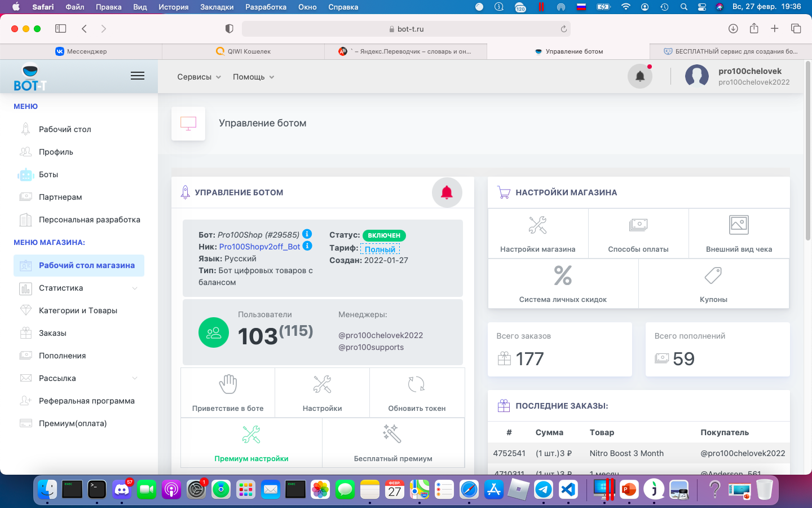The width and height of the screenshot is (812, 508).
Task: Open the Бесплатный премиум tile
Action: click(x=393, y=443)
